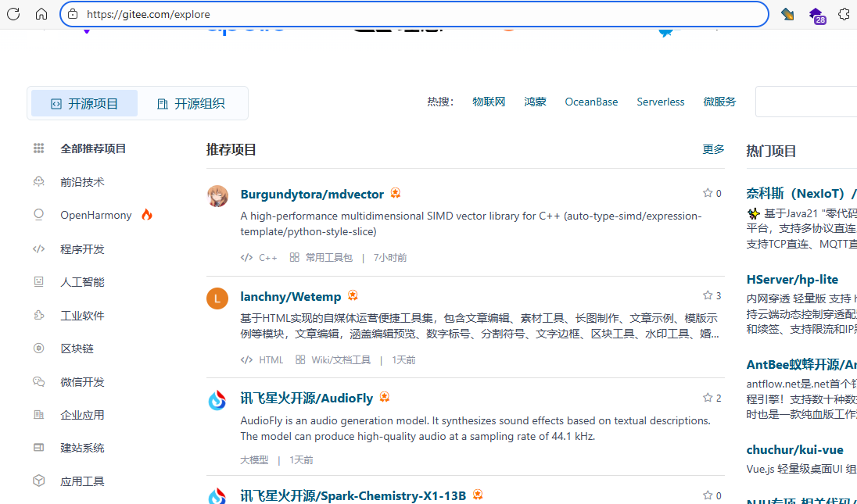Click hot search link 物联网
Viewport: 857px width, 504px height.
pyautogui.click(x=489, y=102)
